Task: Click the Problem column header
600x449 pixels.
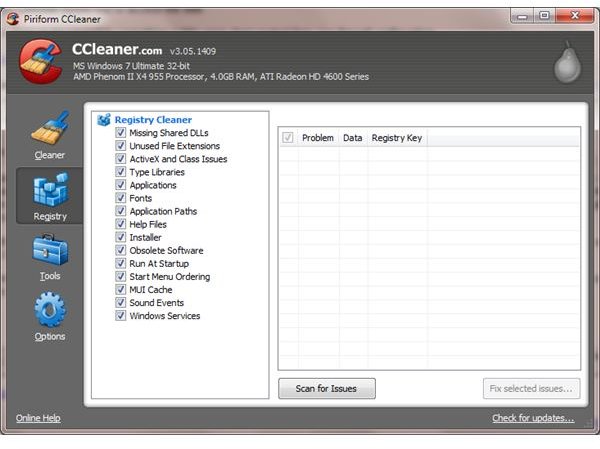Action: point(318,138)
